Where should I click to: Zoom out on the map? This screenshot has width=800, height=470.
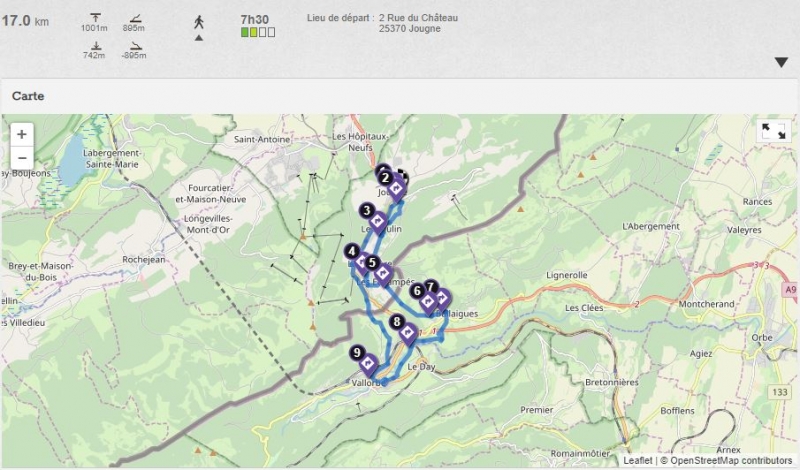(22, 158)
